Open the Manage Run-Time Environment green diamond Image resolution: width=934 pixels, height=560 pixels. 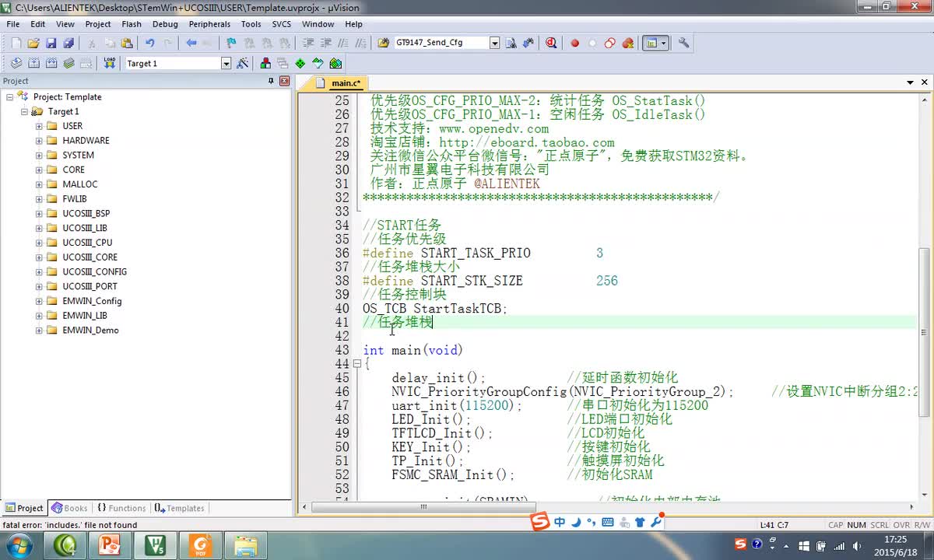(x=300, y=64)
